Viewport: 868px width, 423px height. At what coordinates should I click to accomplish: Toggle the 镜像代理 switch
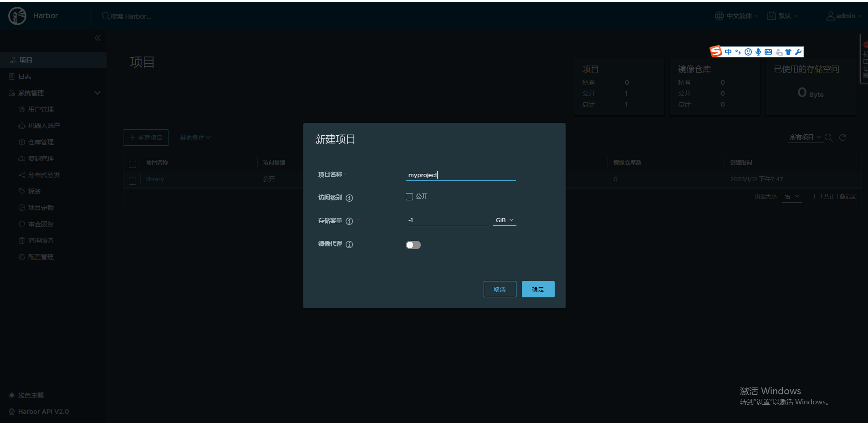coord(413,245)
